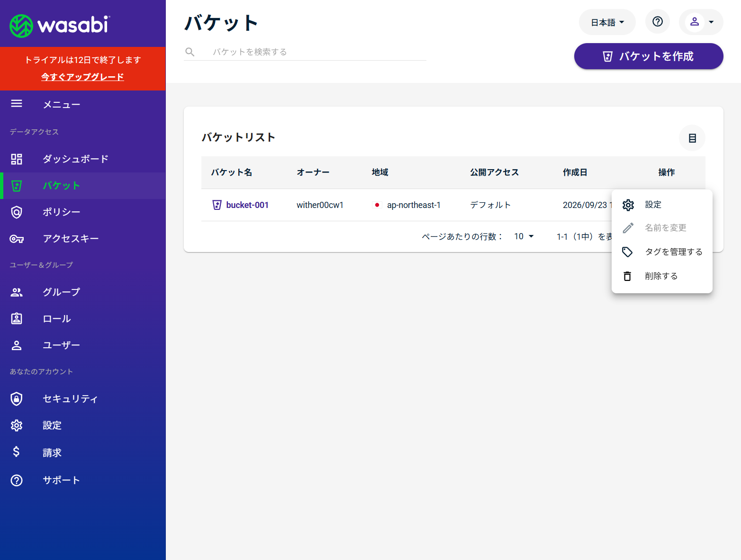Click the デフォルト public access cell
This screenshot has height=560, width=741.
pos(490,205)
